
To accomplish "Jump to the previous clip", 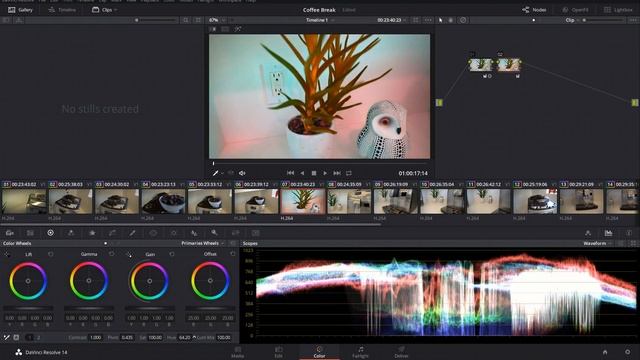I will [290, 173].
